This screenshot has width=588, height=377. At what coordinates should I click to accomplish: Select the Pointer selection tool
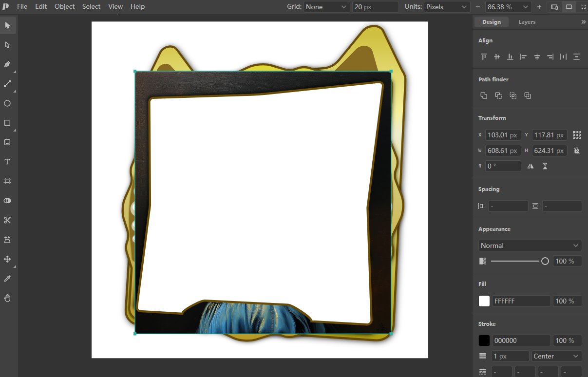(7, 25)
